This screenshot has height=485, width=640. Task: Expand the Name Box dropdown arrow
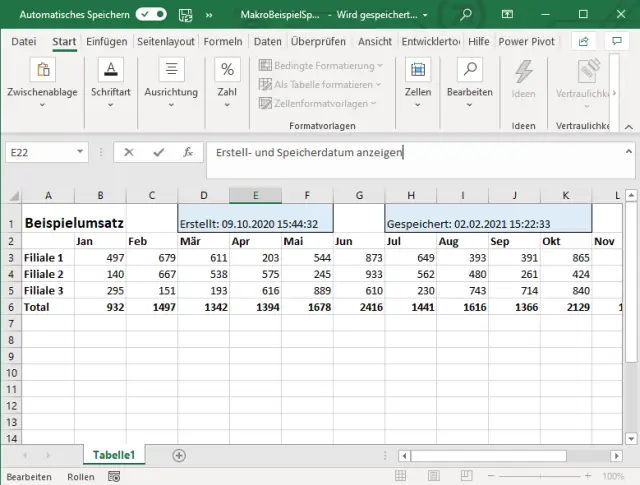point(80,153)
